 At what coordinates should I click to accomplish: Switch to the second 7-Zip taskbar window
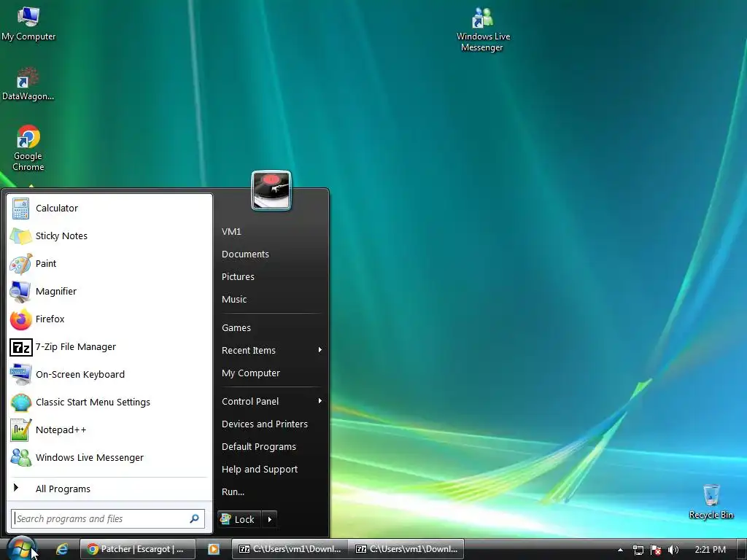coord(406,549)
